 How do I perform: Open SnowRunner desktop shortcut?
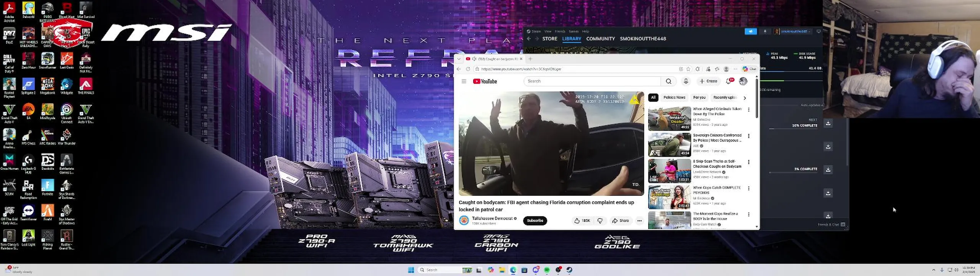(x=47, y=61)
